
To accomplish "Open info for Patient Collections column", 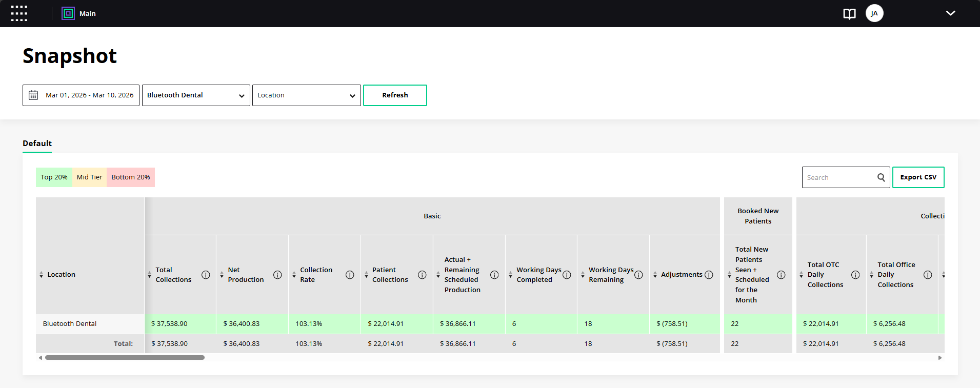I will [x=422, y=275].
